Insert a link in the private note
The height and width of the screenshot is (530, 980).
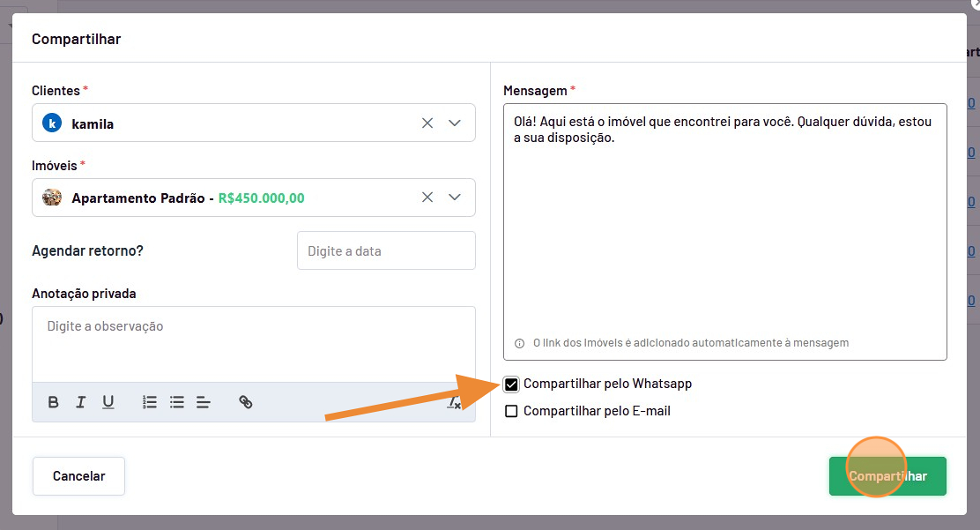pos(246,402)
